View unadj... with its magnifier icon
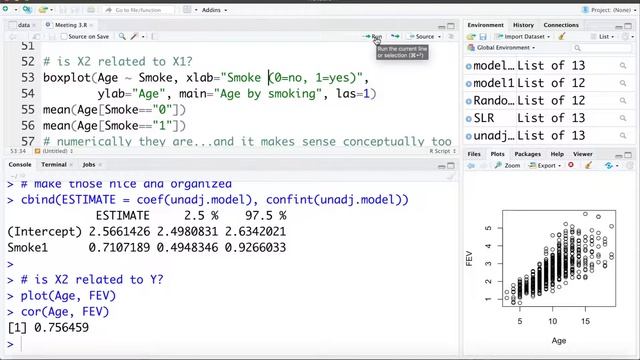This screenshot has width=640, height=360. point(623,136)
